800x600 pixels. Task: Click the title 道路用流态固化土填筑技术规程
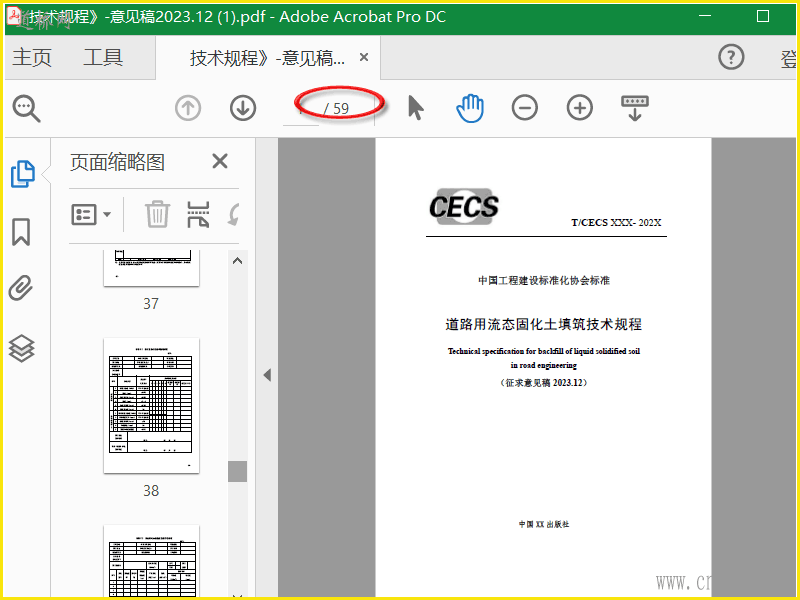pyautogui.click(x=543, y=324)
